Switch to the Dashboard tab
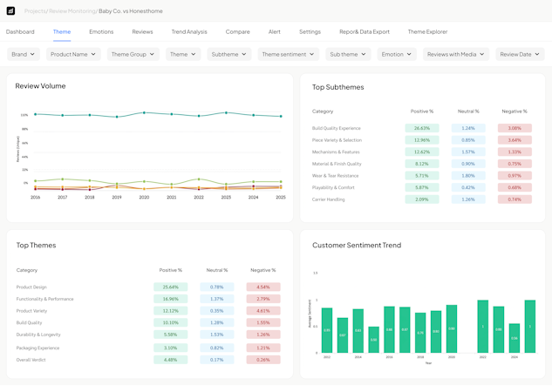The height and width of the screenshot is (392, 552). (x=20, y=31)
